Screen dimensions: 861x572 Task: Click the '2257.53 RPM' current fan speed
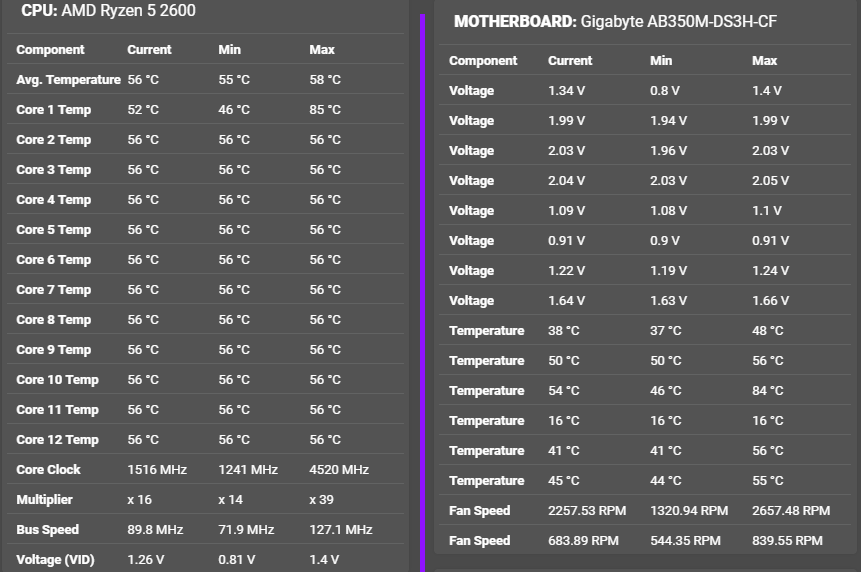586,511
